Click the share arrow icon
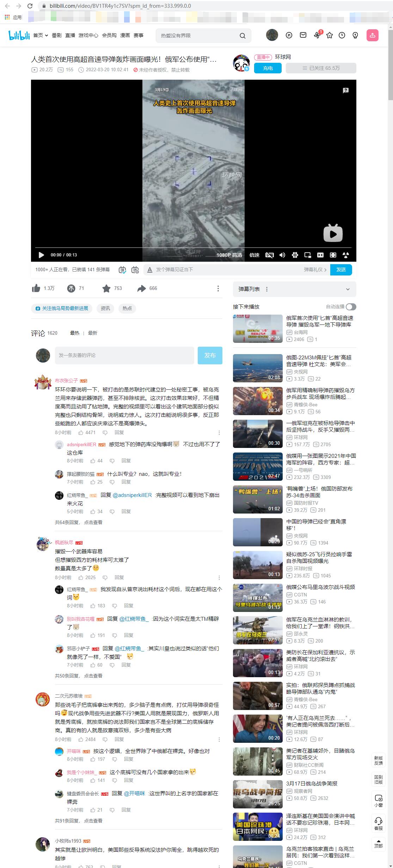The height and width of the screenshot is (868, 393). click(x=141, y=289)
